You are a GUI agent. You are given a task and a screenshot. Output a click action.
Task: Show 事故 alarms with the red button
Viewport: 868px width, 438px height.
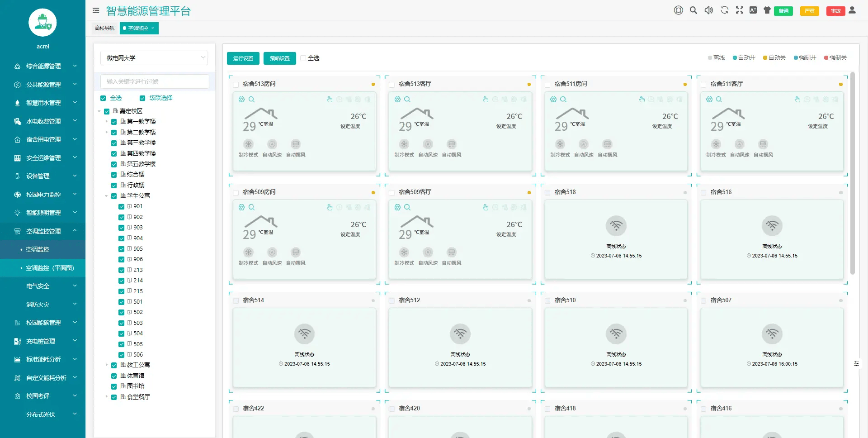pyautogui.click(x=836, y=11)
